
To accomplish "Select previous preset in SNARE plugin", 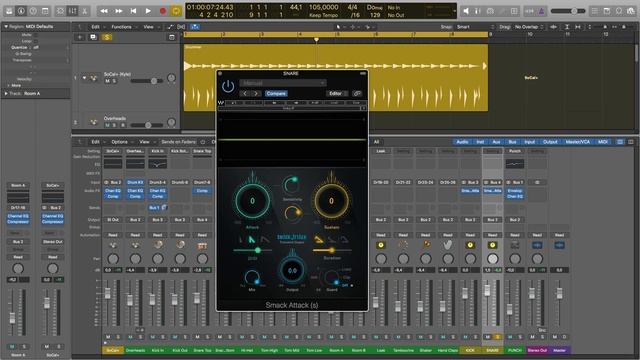I will (244, 93).
